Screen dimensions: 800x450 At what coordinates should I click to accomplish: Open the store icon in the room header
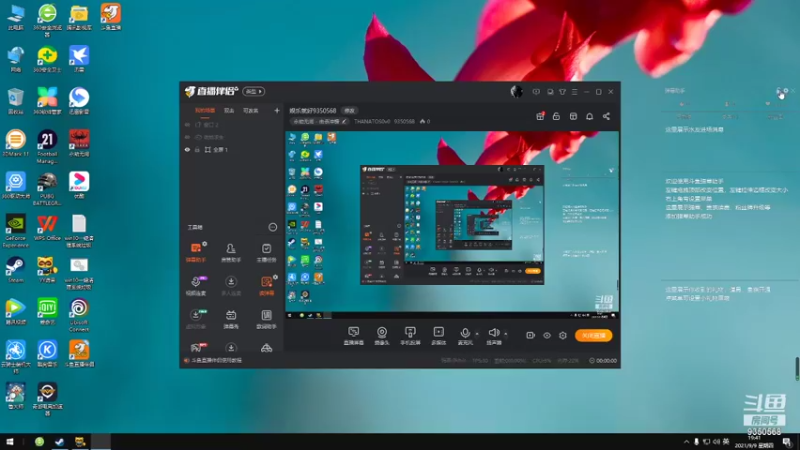click(x=573, y=116)
